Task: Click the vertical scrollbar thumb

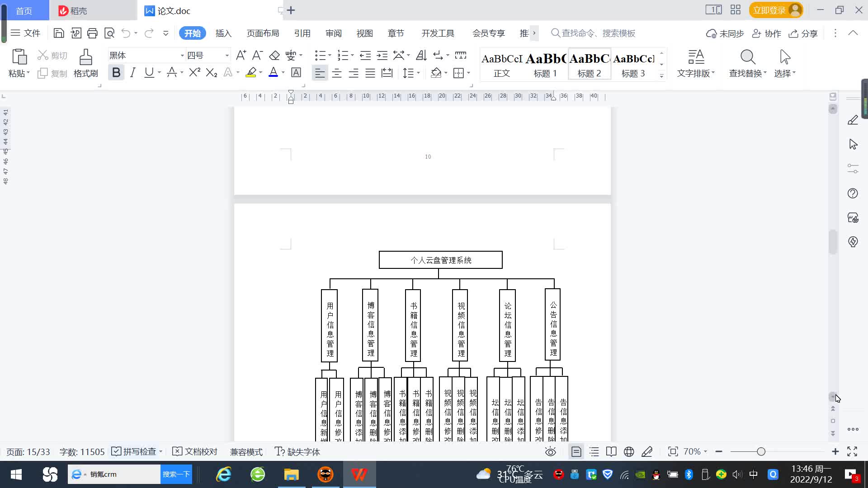Action: 833,242
